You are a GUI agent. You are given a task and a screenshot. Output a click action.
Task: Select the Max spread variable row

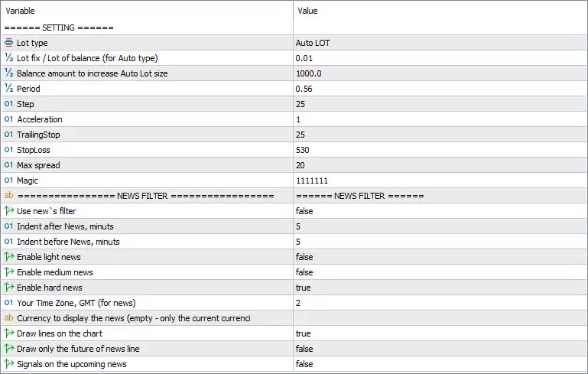coord(148,165)
